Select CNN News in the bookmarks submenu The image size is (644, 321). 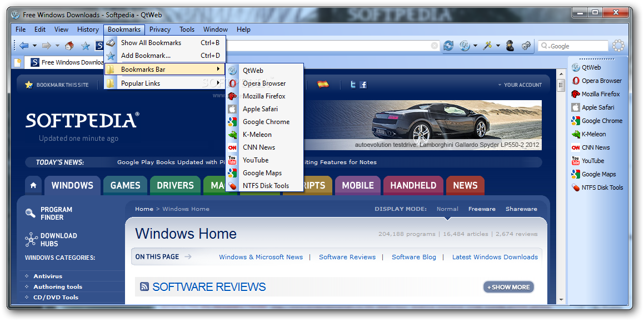pyautogui.click(x=264, y=147)
